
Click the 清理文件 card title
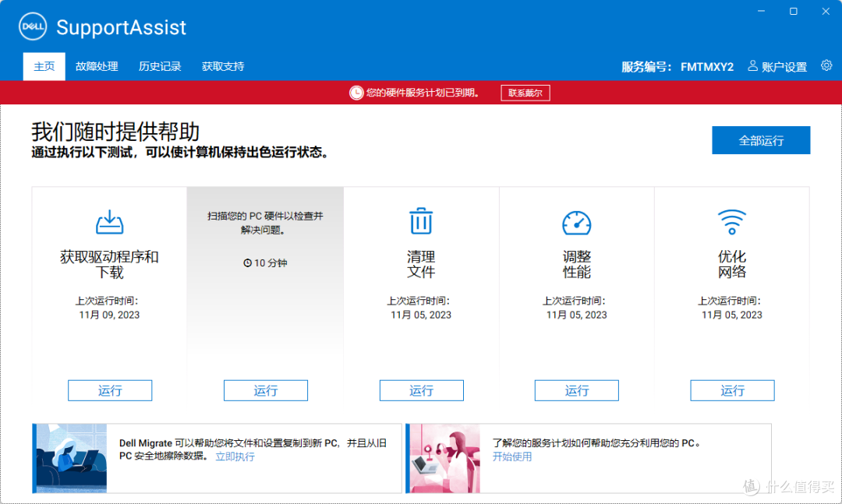tap(421, 264)
